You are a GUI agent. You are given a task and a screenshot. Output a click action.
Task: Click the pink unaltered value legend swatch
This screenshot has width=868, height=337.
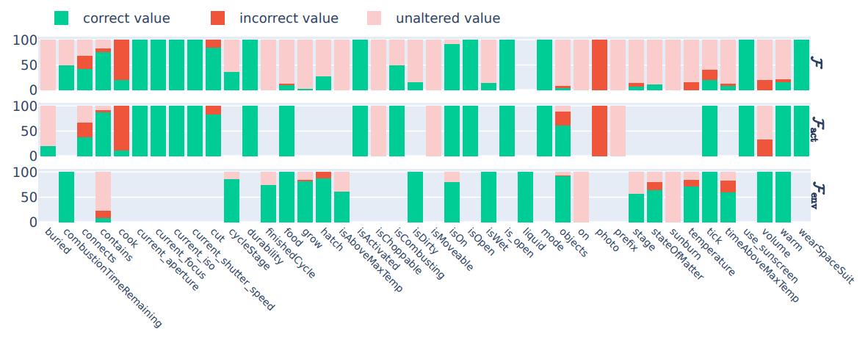(x=375, y=18)
